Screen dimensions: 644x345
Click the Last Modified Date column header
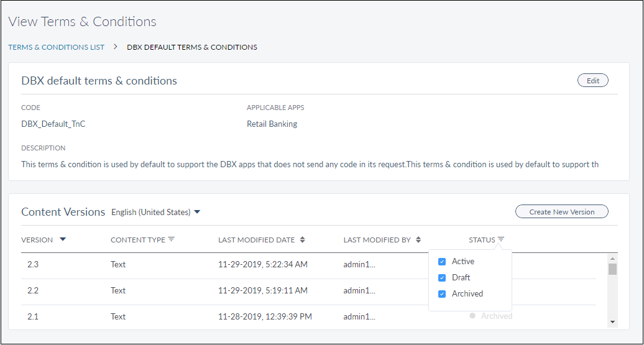[x=257, y=240]
